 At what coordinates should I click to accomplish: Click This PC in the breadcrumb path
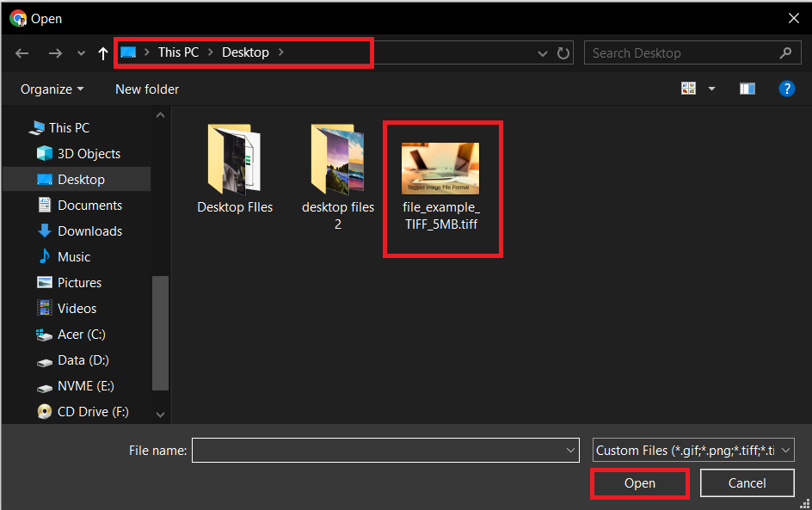(178, 52)
